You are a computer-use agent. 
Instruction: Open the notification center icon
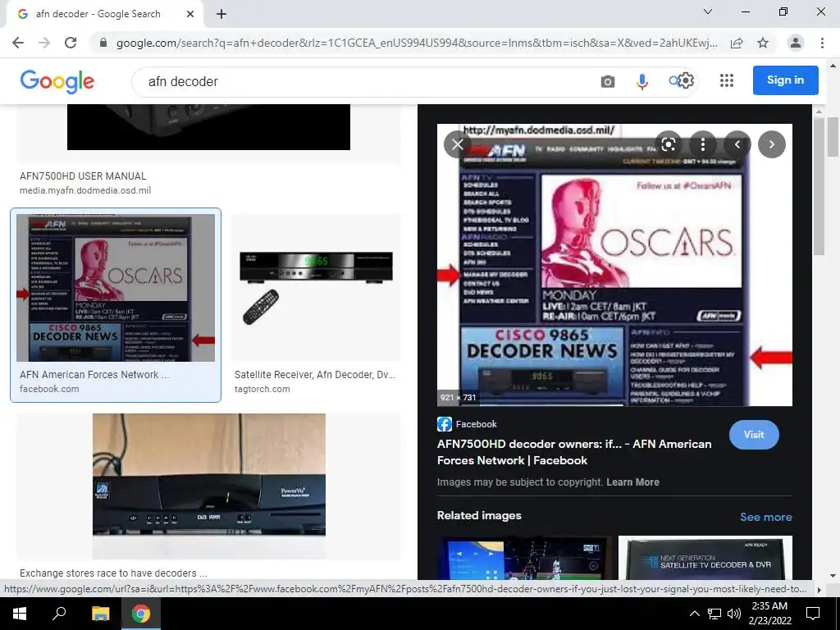[813, 614]
